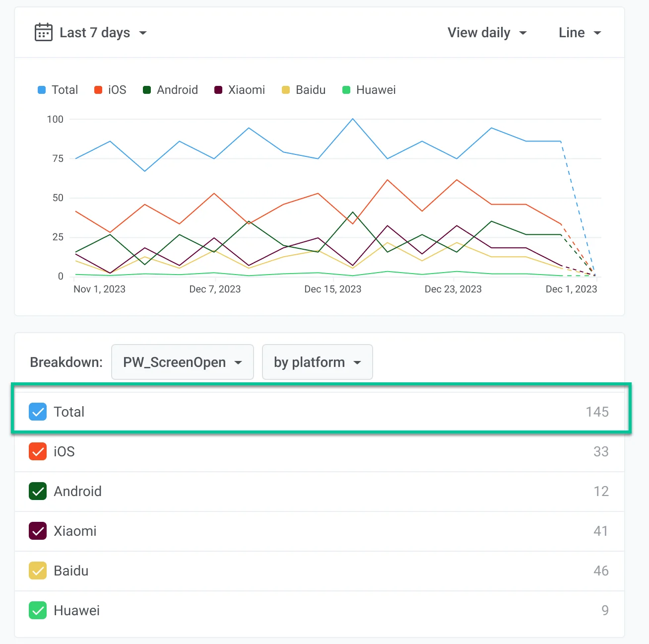This screenshot has height=644, width=649.
Task: Open the Line chart type dropdown
Action: 579,33
